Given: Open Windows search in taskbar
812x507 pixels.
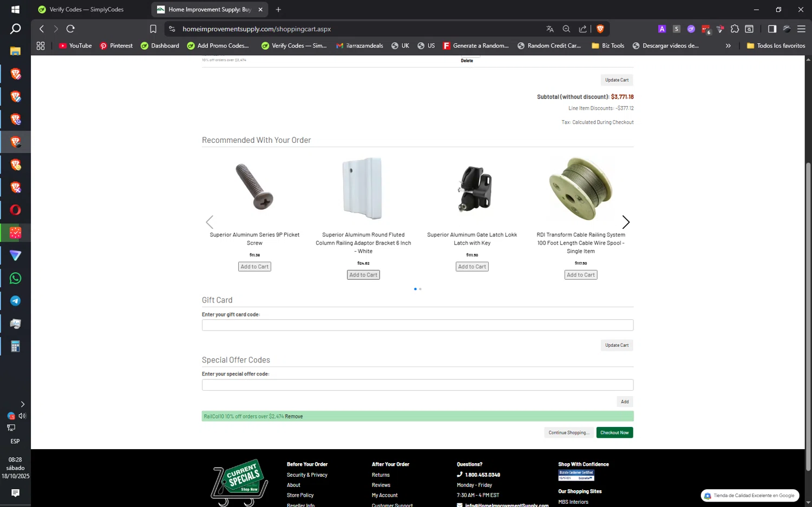Looking at the screenshot, I should [15, 29].
